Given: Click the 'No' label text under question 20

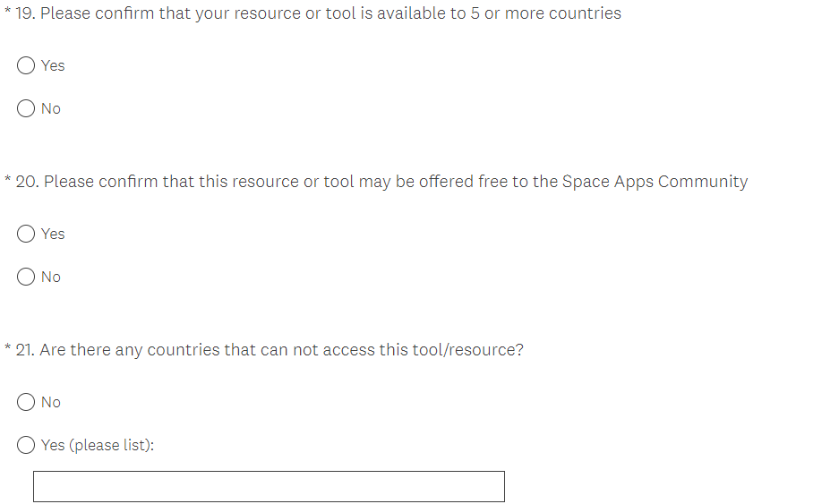Looking at the screenshot, I should point(51,277).
